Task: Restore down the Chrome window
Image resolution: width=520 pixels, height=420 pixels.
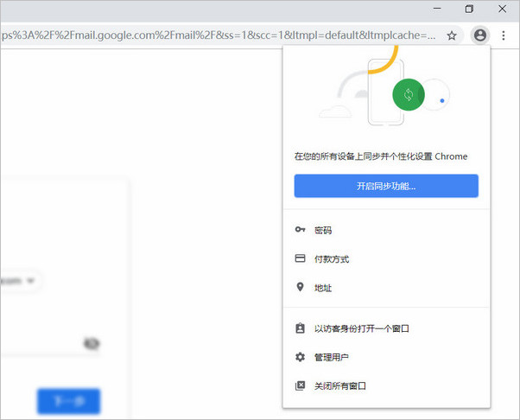Action: [469, 9]
